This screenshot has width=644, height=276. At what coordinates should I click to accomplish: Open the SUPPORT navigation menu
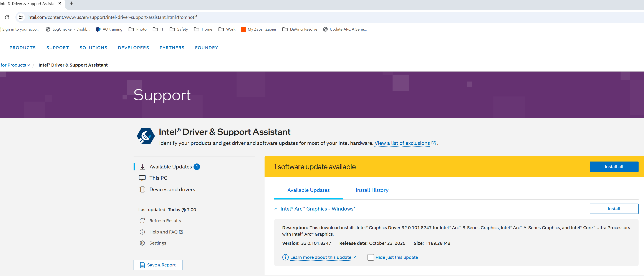click(58, 48)
